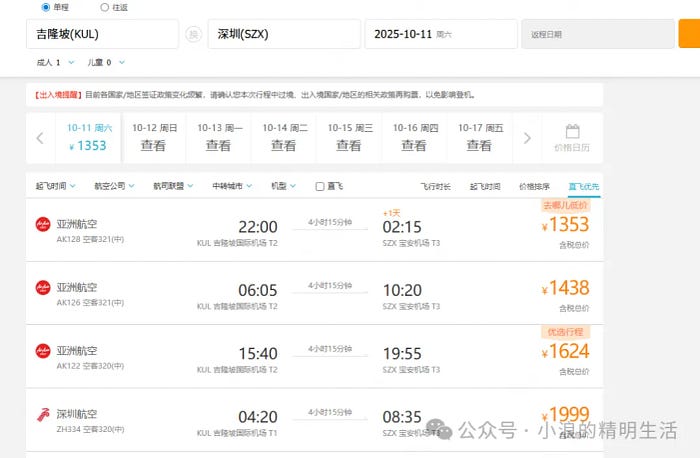Click the AK126 空客321 flight number text
700x458 pixels.
[x=90, y=303]
